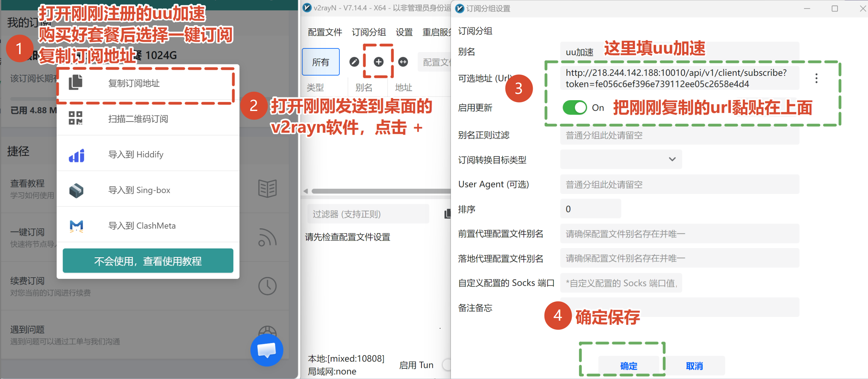Click the 过滤器 (支持正则) filter box

point(368,214)
